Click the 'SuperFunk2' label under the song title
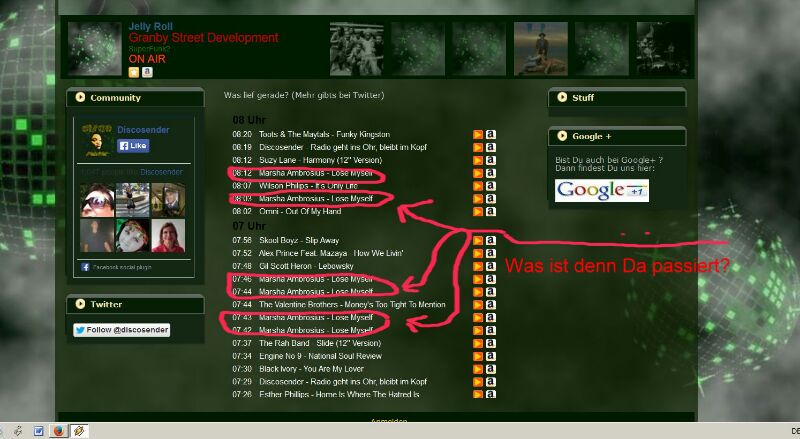This screenshot has height=439, width=800. click(x=149, y=48)
